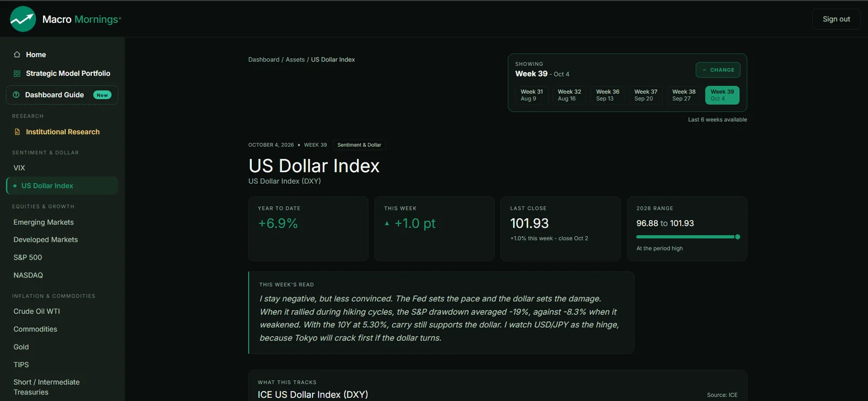Click the 'ICE US Dollar Index (DXY)' heading
The height and width of the screenshot is (401, 868).
point(312,394)
